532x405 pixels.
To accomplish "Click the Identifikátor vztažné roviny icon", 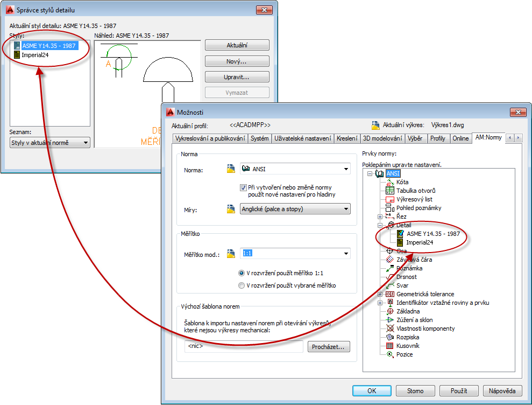I will (x=390, y=303).
